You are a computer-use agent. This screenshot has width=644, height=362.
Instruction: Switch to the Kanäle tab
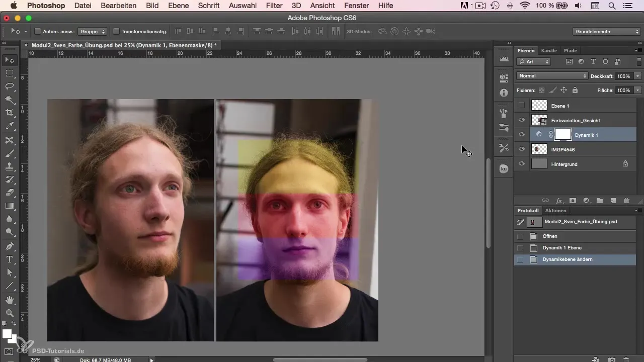pos(549,51)
